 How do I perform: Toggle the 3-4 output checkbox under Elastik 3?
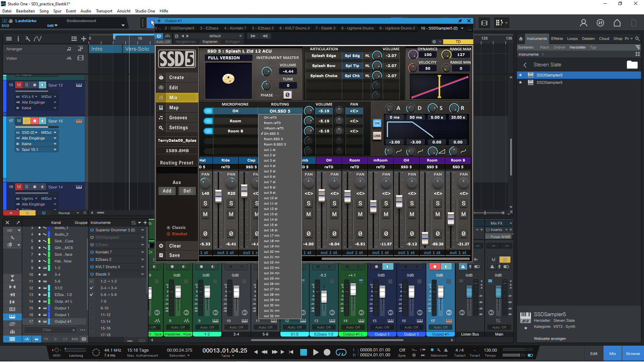[x=92, y=288]
